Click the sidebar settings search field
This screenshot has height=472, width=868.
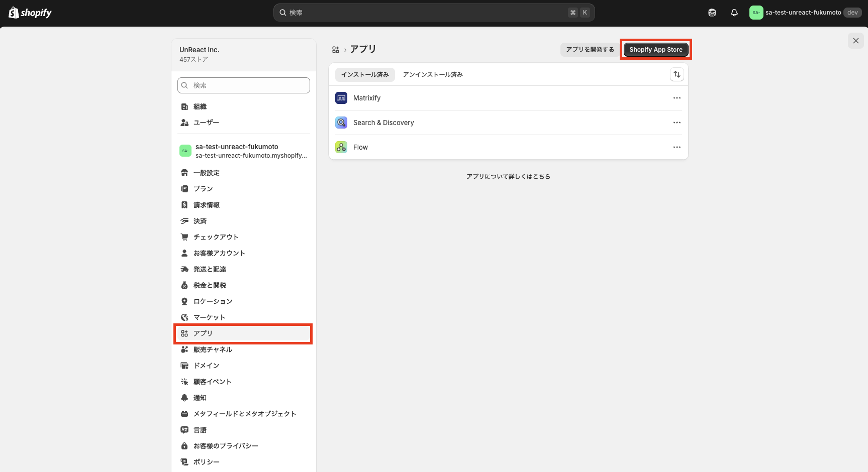(x=244, y=85)
